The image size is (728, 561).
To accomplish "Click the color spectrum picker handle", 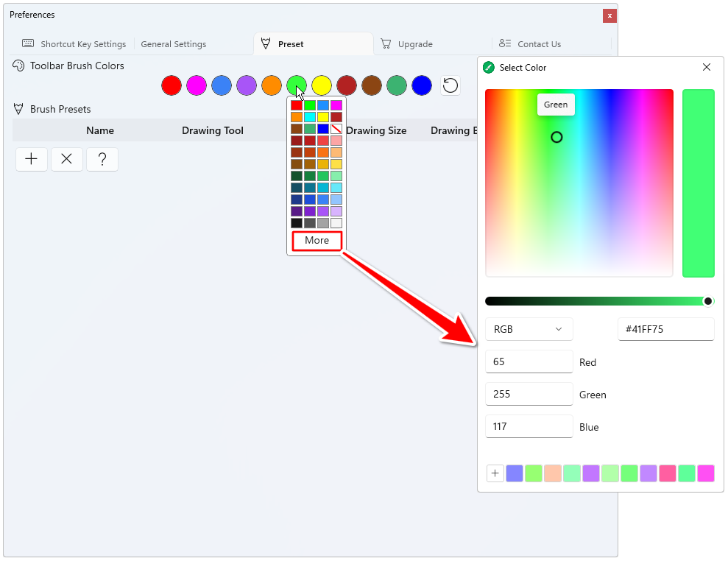I will [556, 137].
